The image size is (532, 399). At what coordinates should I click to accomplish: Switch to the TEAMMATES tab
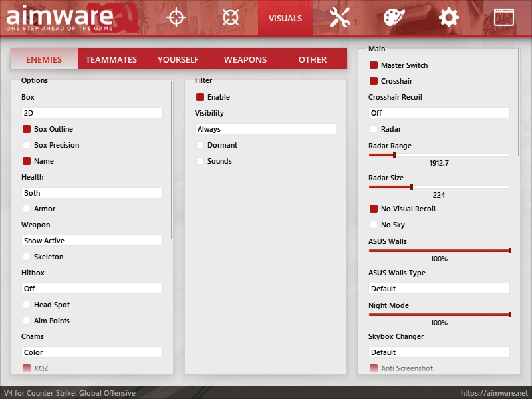pyautogui.click(x=111, y=59)
